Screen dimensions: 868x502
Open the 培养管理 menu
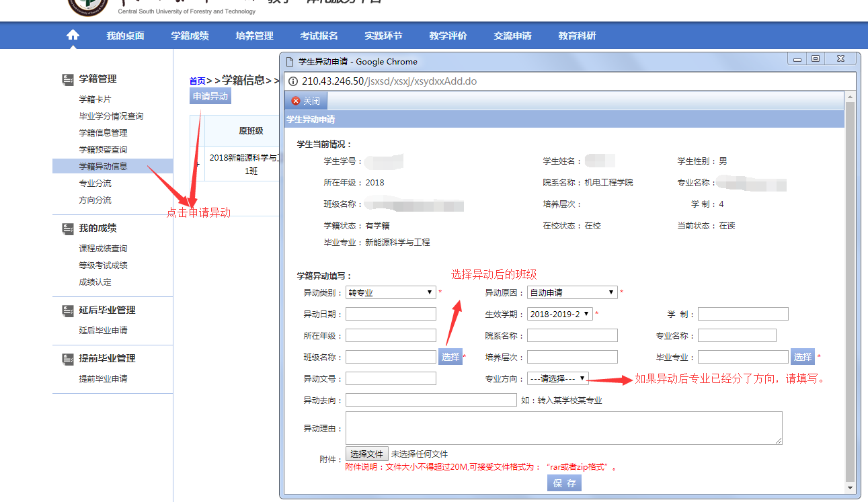254,36
